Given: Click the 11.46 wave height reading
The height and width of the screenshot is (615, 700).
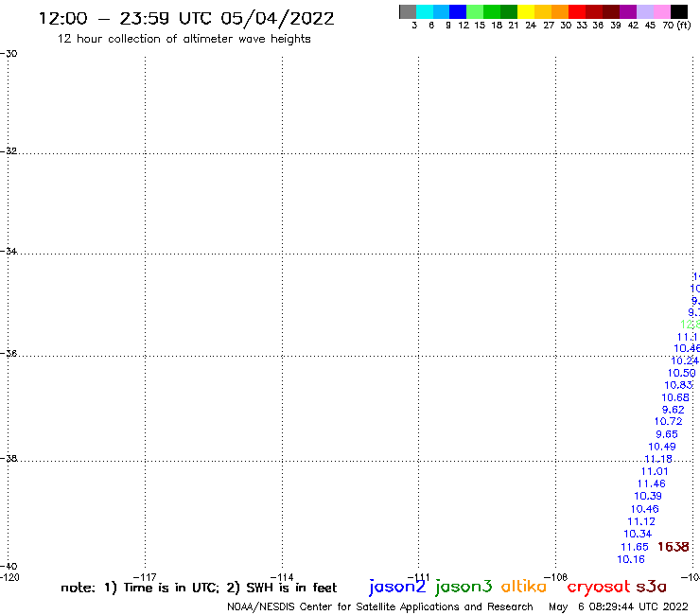Looking at the screenshot, I should (x=652, y=483).
